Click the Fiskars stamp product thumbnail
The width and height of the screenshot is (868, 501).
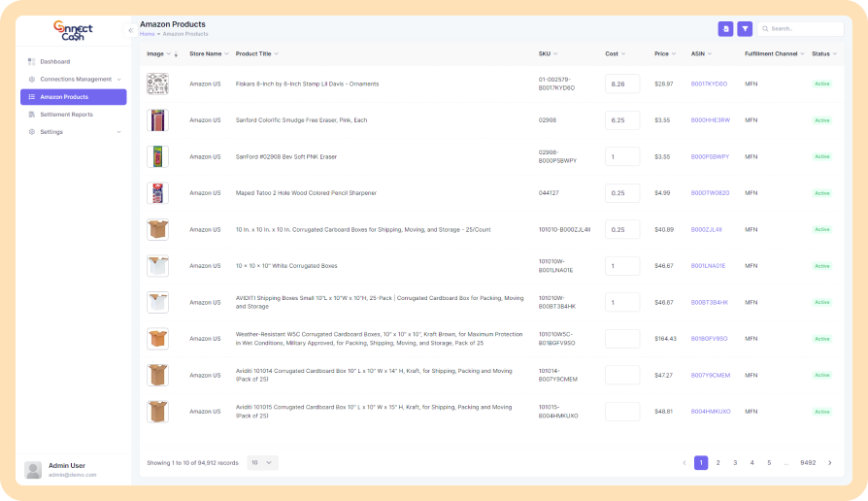157,84
